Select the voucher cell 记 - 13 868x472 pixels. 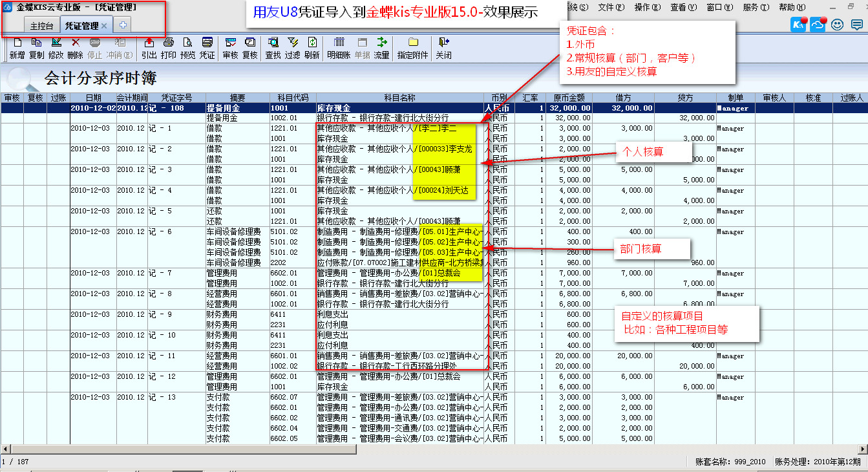click(176, 397)
